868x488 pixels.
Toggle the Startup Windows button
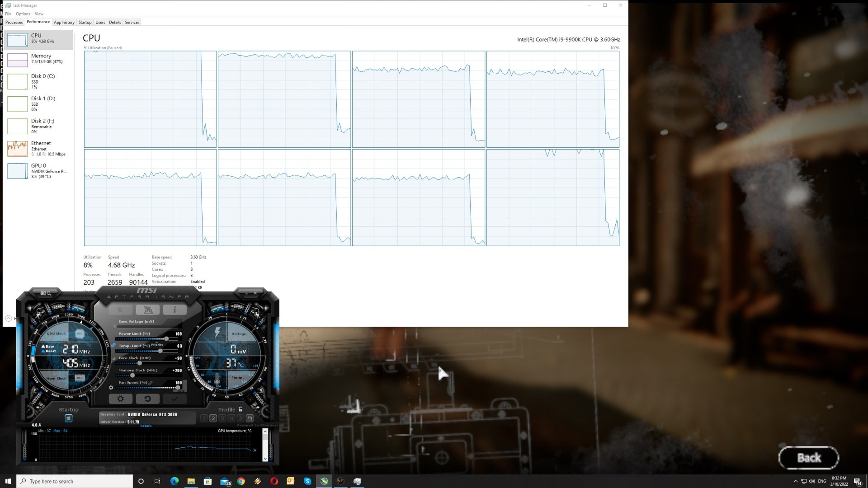(68, 418)
